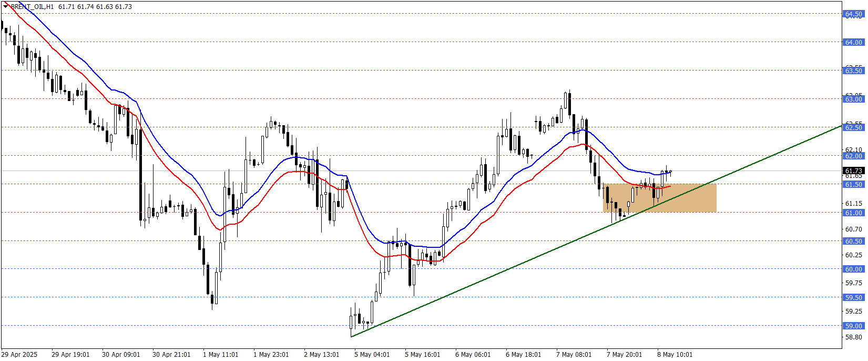The height and width of the screenshot is (361, 868).
Task: Click the 29 Apr 2025 date label
Action: 19,354
